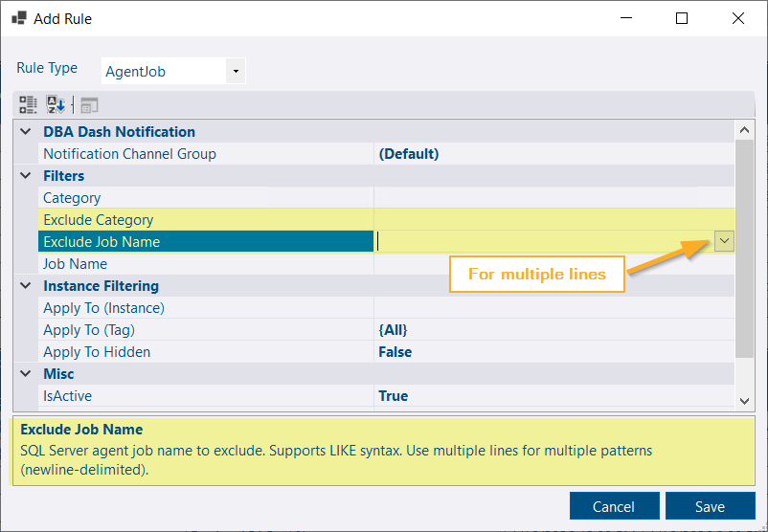Screen dimensions: 768x532
Task: Click the Add Rule window app icon
Action: (18, 18)
